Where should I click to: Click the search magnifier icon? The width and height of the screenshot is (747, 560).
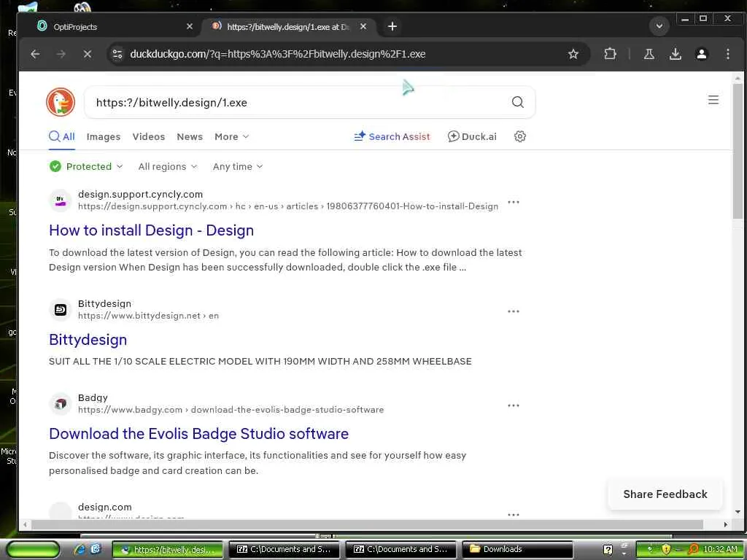tap(518, 102)
